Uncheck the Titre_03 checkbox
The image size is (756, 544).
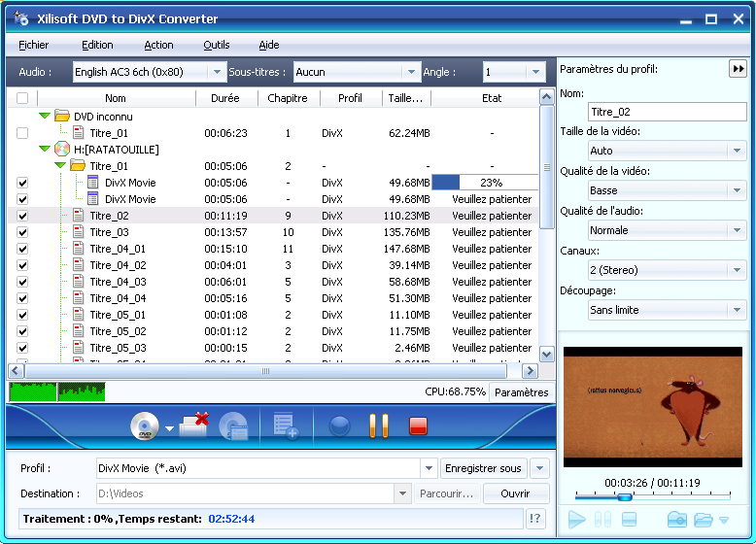coord(22,232)
